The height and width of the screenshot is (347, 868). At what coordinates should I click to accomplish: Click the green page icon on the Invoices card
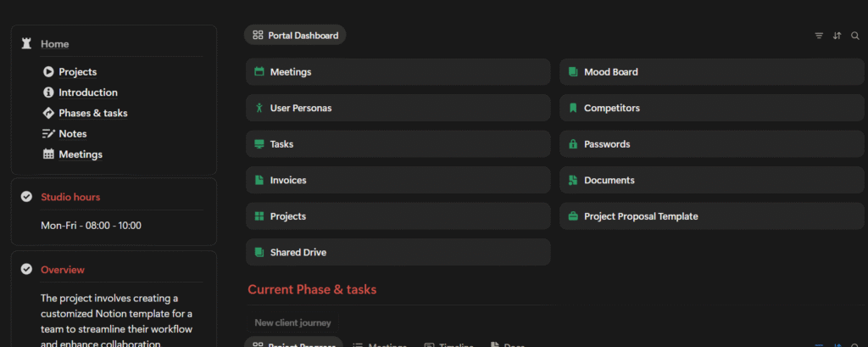point(259,180)
